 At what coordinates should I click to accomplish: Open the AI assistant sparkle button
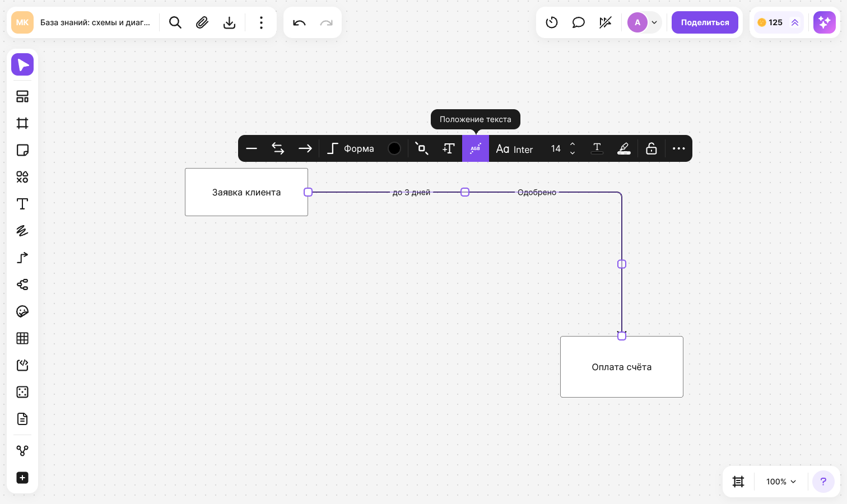tap(825, 22)
